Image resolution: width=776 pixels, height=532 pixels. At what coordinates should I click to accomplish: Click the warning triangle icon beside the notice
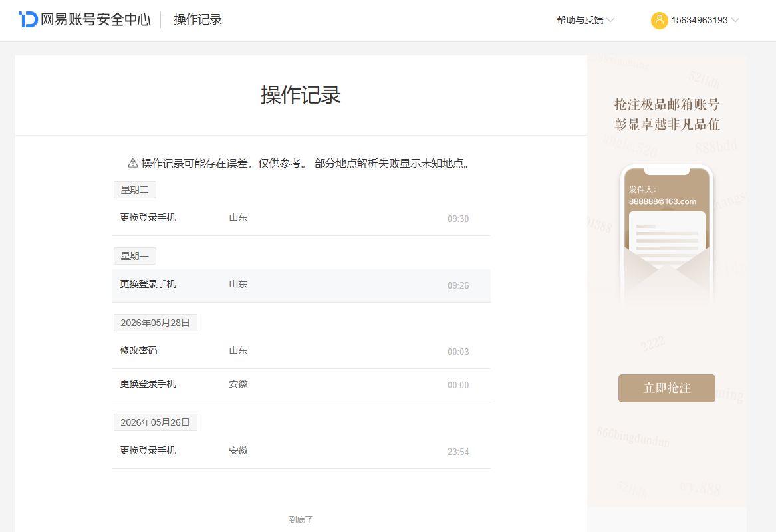[x=132, y=163]
